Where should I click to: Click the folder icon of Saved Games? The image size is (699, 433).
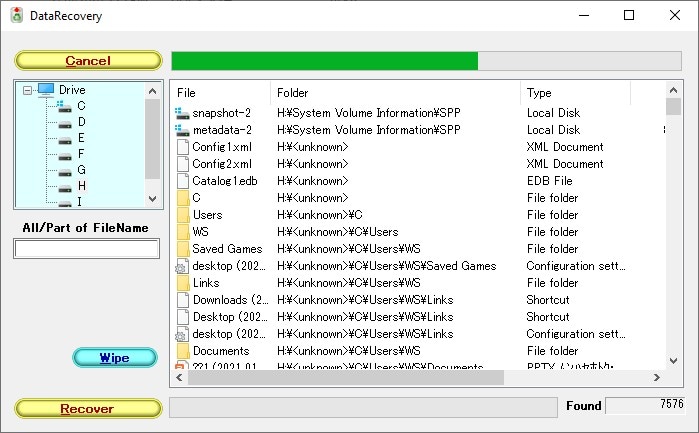(x=183, y=249)
